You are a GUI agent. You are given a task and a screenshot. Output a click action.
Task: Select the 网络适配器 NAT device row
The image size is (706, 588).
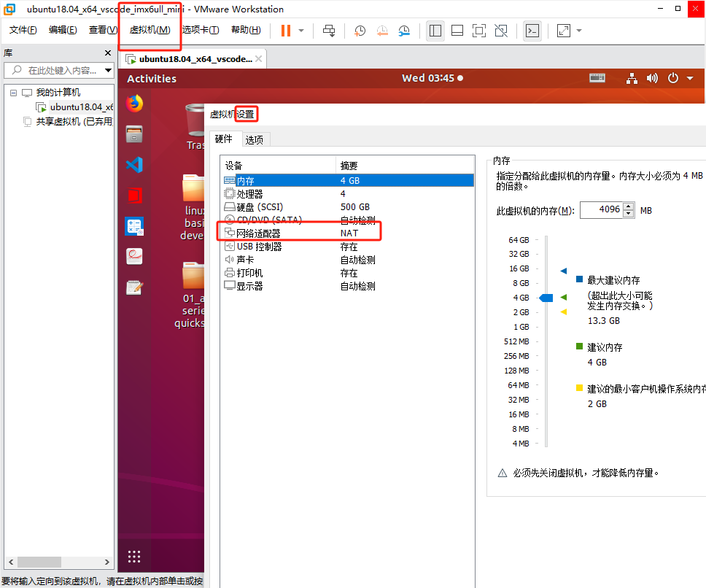[x=349, y=233]
